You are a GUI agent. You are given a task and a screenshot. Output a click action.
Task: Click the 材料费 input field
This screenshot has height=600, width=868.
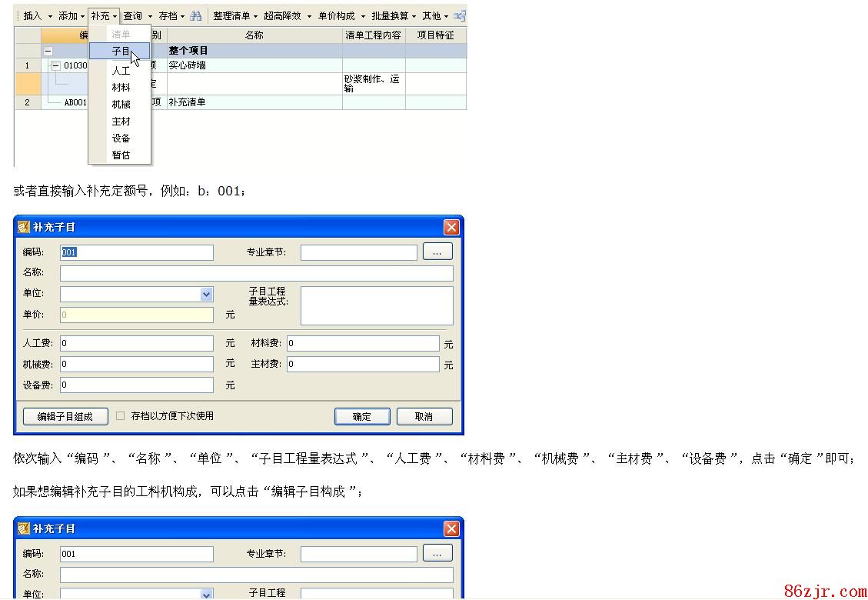362,343
